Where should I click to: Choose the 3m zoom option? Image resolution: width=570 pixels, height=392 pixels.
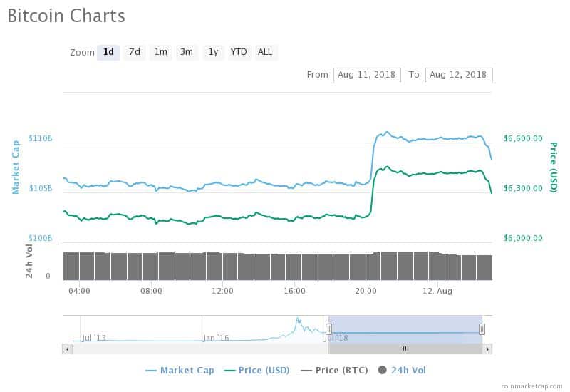pos(187,52)
